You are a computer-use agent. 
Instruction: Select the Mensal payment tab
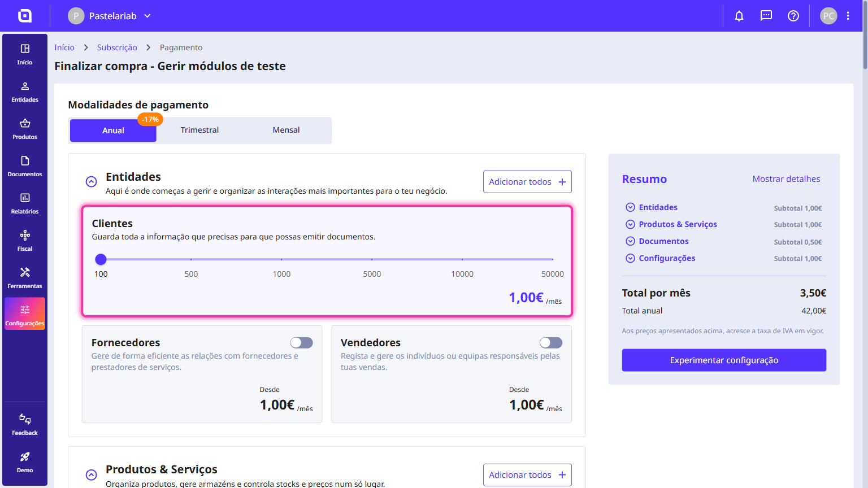tap(286, 130)
